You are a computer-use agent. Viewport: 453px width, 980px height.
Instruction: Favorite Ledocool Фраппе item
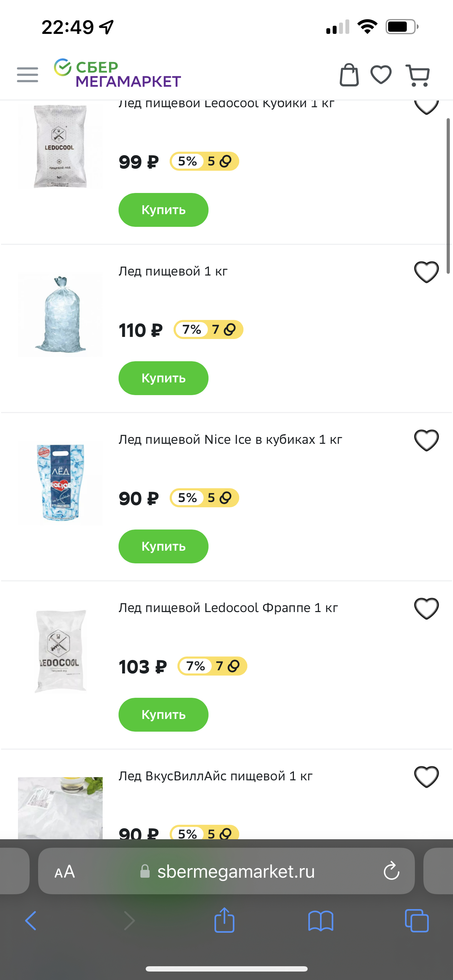pyautogui.click(x=426, y=608)
